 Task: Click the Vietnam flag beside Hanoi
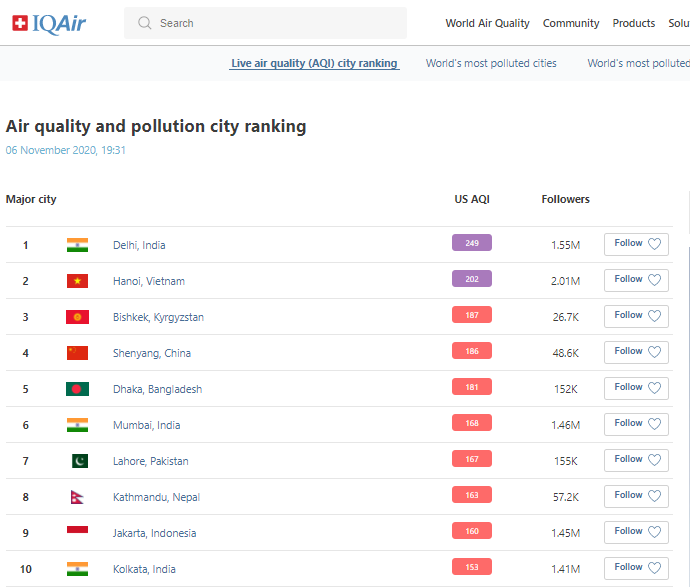pyautogui.click(x=77, y=281)
